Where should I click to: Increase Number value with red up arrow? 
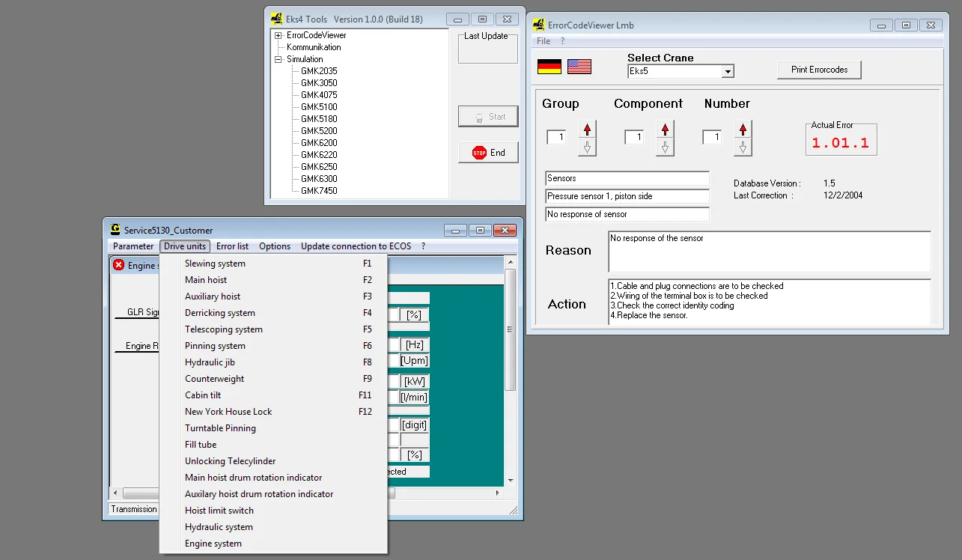tap(743, 130)
